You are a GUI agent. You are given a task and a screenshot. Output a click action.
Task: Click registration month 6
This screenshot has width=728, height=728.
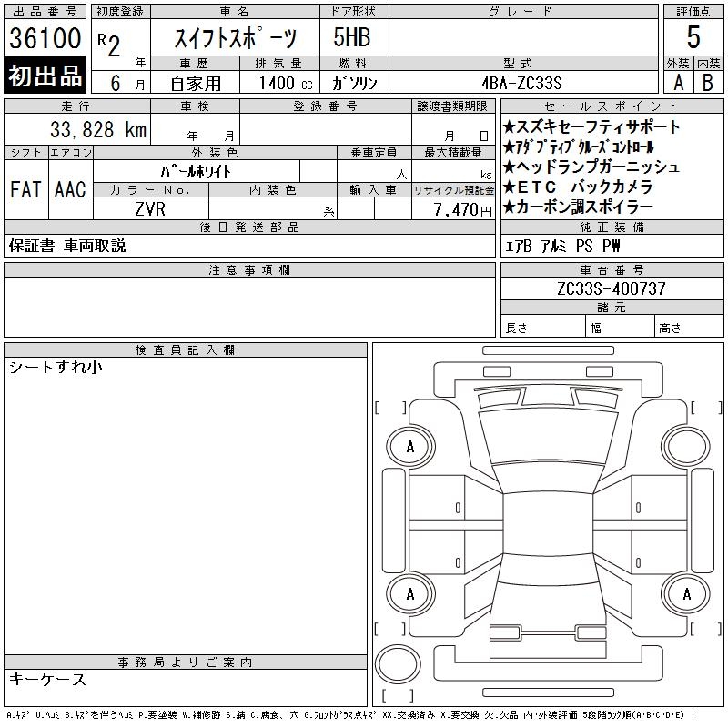116,83
